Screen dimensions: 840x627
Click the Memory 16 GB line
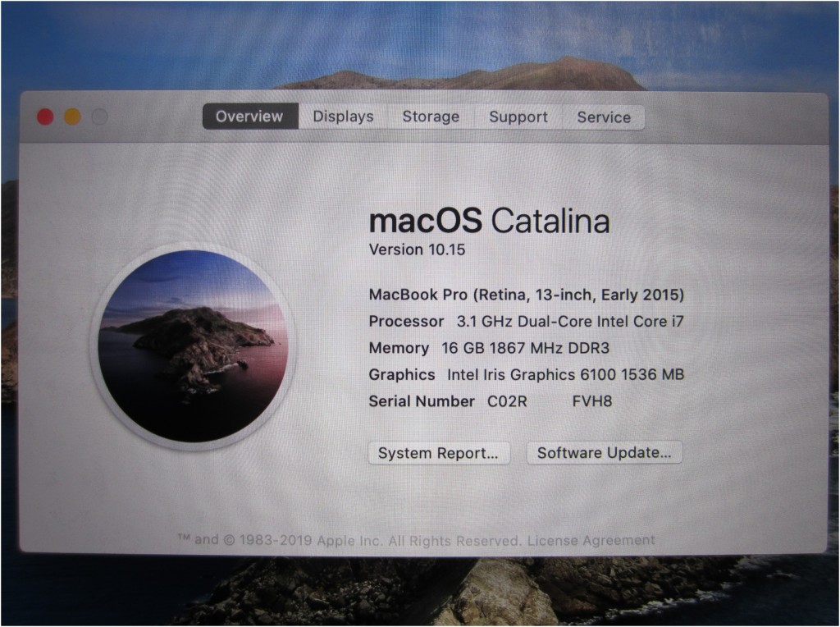(489, 348)
